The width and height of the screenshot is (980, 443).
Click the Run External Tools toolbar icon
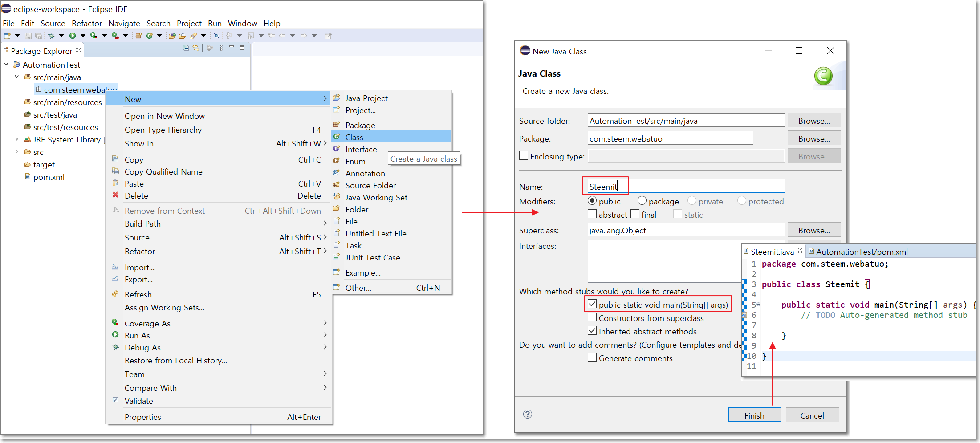[115, 36]
